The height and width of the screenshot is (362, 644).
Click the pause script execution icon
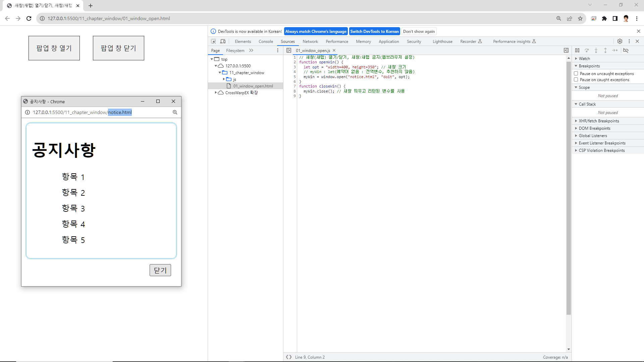(x=577, y=50)
